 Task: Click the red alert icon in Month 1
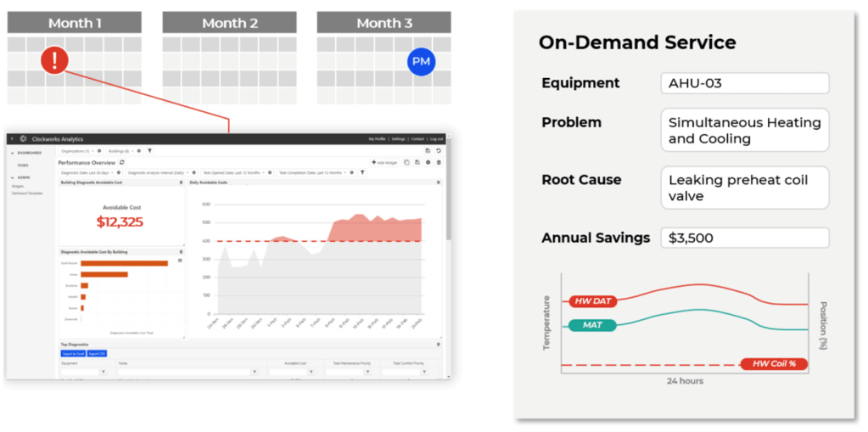[x=54, y=60]
